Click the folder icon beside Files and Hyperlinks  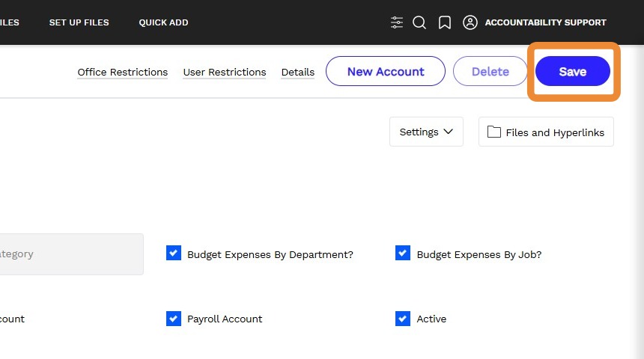pos(494,132)
